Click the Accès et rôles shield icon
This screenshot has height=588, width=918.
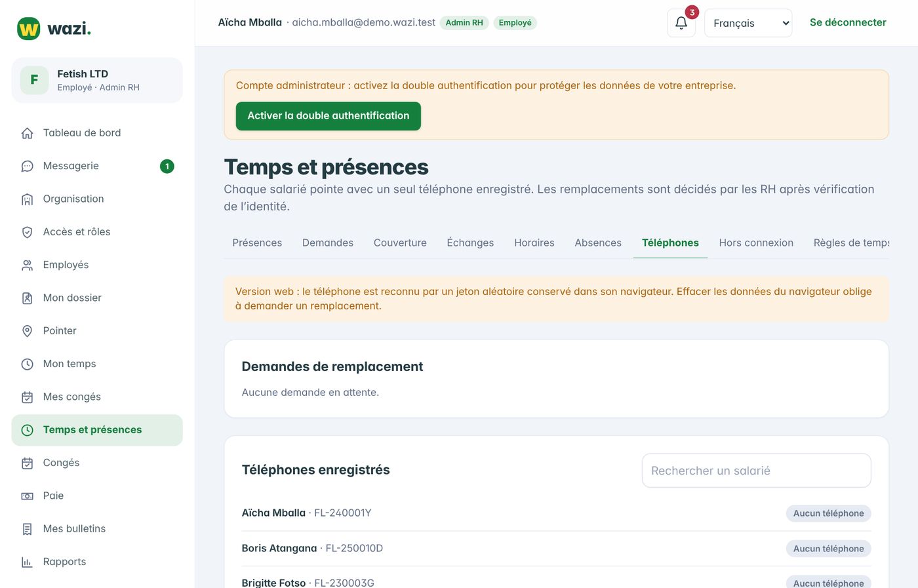click(27, 232)
